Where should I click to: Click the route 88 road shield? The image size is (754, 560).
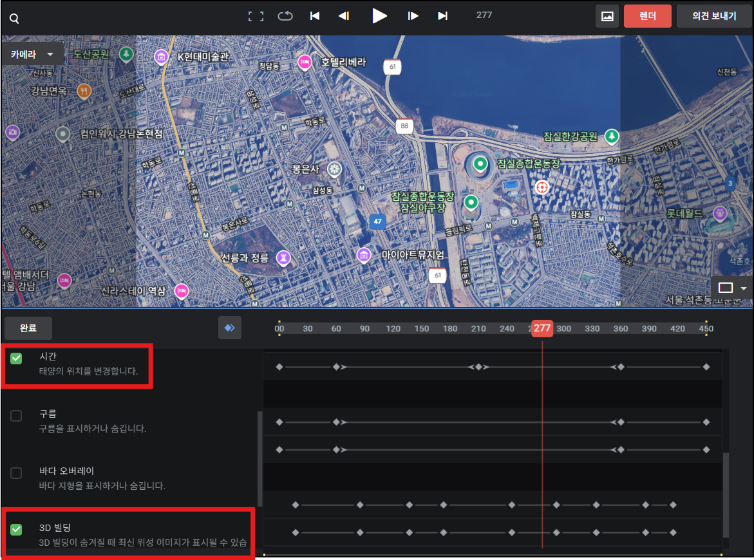404,126
